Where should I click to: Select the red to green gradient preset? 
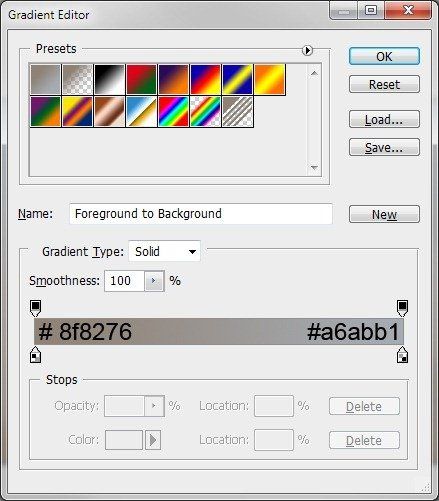pyautogui.click(x=141, y=79)
